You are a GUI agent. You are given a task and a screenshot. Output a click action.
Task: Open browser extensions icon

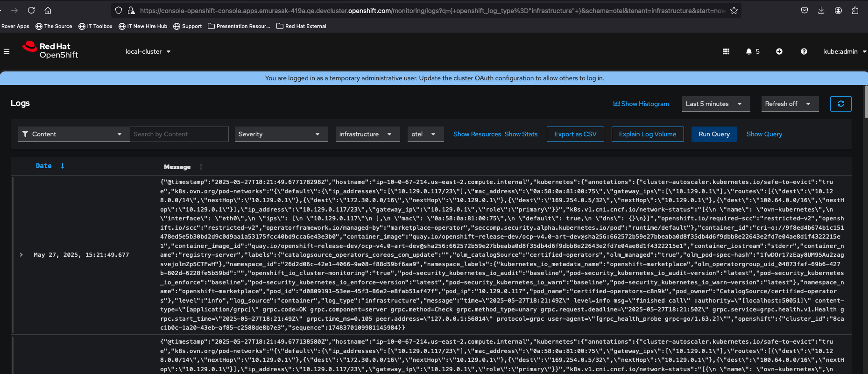pyautogui.click(x=855, y=10)
